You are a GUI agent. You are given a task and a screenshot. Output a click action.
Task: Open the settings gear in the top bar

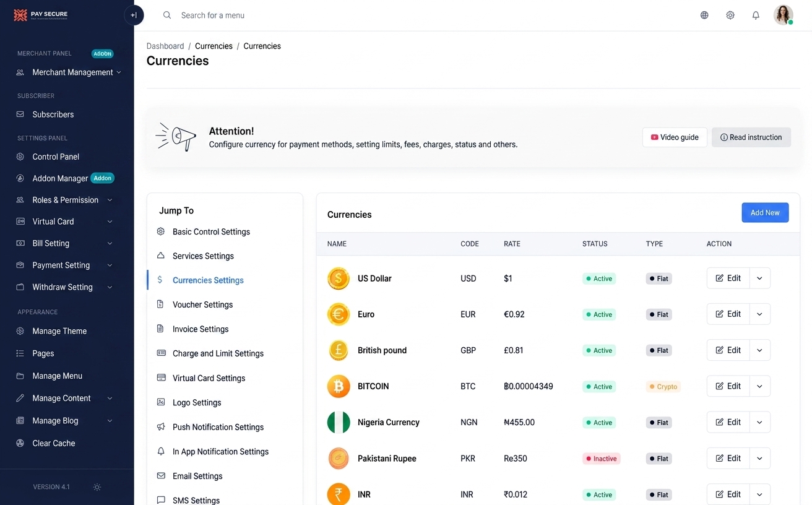click(x=730, y=15)
